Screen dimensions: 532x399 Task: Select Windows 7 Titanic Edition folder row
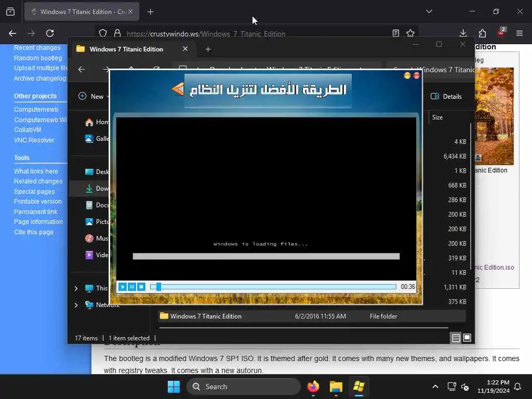(x=312, y=316)
